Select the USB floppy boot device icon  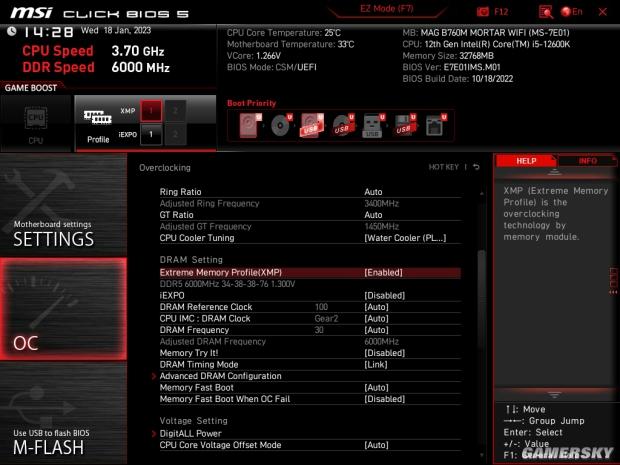404,125
